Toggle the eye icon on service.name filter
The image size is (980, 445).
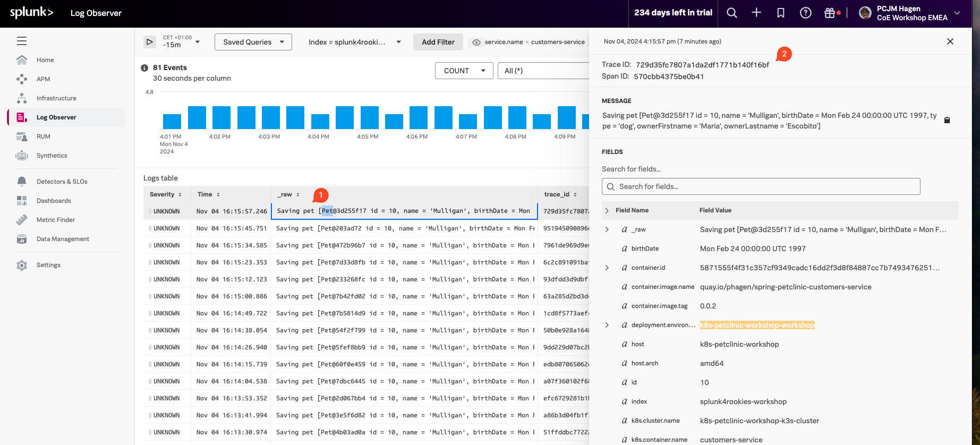tap(476, 42)
